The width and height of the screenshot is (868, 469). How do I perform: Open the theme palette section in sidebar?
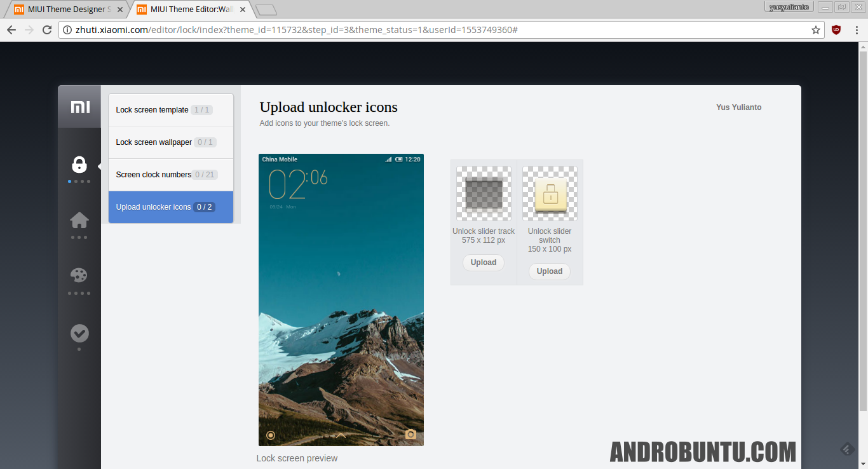[x=79, y=275]
